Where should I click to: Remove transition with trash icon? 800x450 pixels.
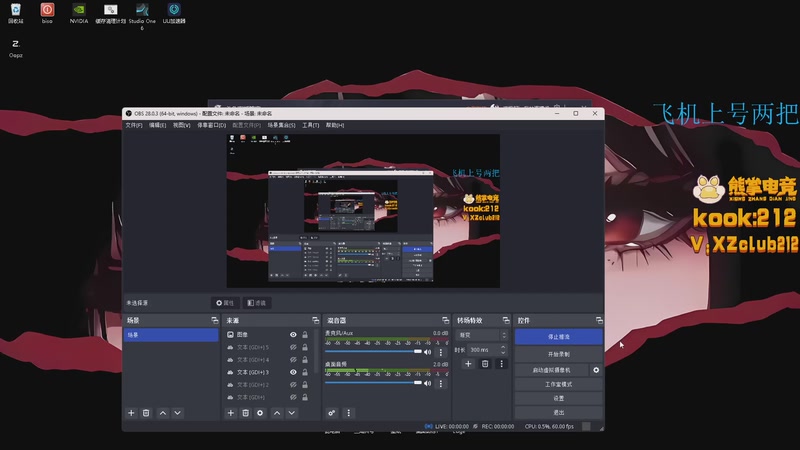point(485,363)
